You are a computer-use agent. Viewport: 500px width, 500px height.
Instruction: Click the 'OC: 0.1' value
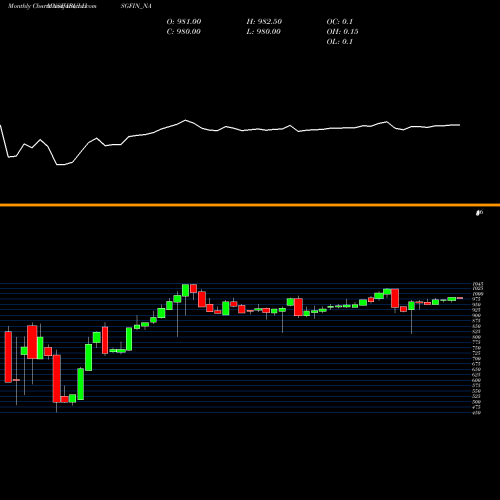(339, 21)
